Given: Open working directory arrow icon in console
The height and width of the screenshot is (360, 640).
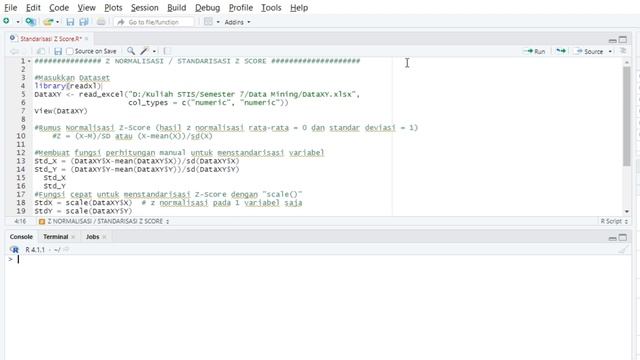Looking at the screenshot, I should point(67,249).
